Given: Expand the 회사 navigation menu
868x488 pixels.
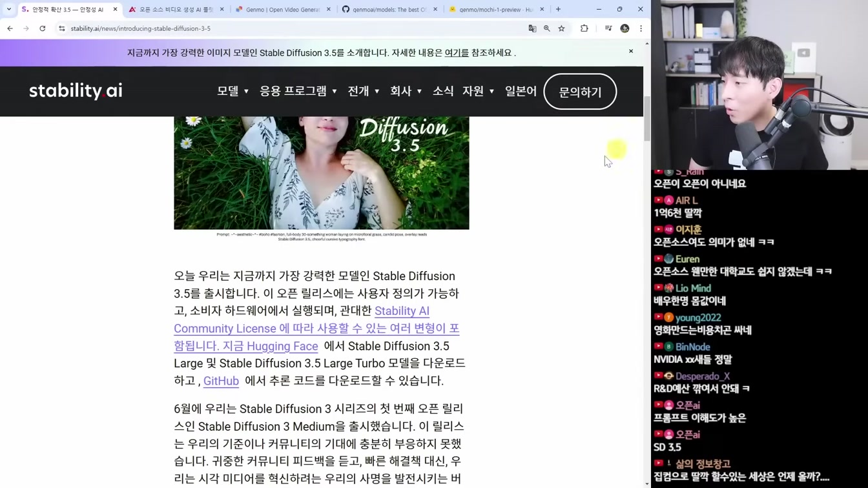Looking at the screenshot, I should [x=406, y=91].
